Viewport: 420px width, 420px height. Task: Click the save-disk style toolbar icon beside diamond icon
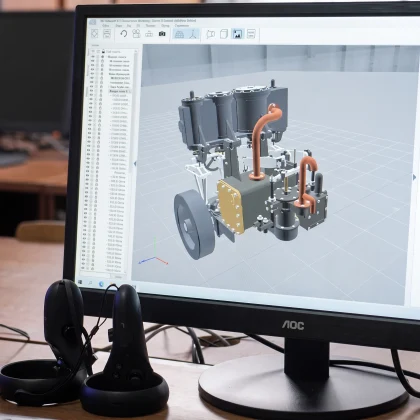click(x=107, y=33)
